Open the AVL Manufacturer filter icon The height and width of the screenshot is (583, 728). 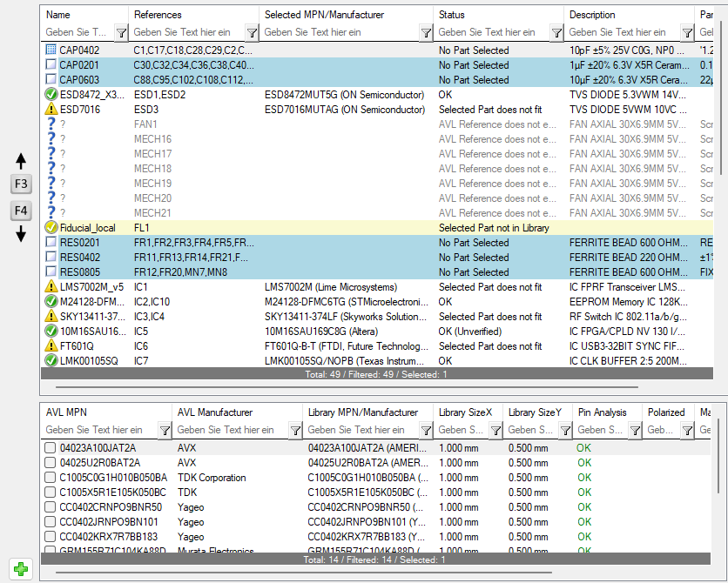(295, 431)
